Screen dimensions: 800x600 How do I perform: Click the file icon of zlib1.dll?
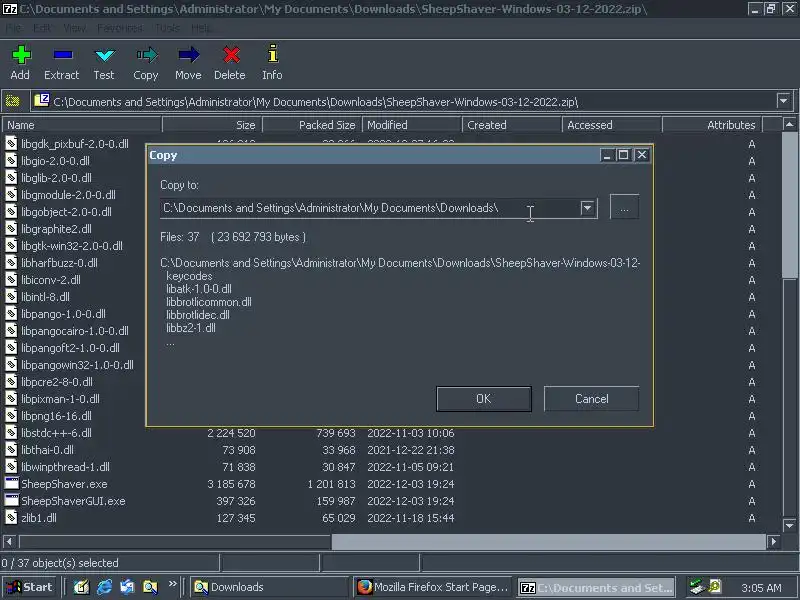coord(11,517)
